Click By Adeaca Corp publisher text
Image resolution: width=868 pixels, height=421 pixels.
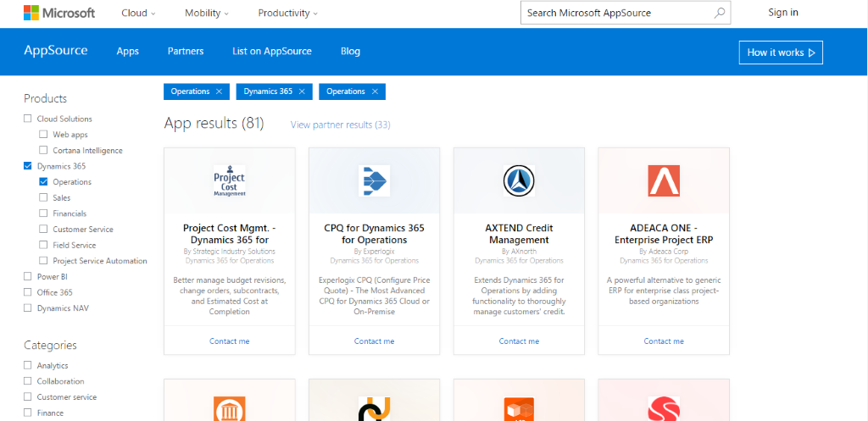(664, 252)
